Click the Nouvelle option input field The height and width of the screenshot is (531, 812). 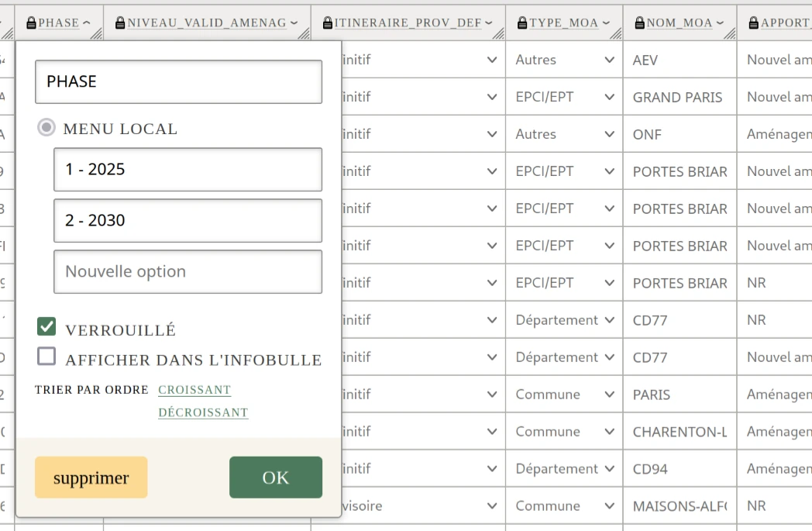[x=188, y=272]
